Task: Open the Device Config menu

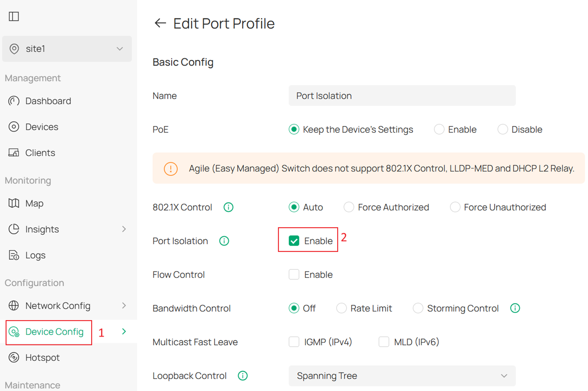Action: (x=54, y=332)
